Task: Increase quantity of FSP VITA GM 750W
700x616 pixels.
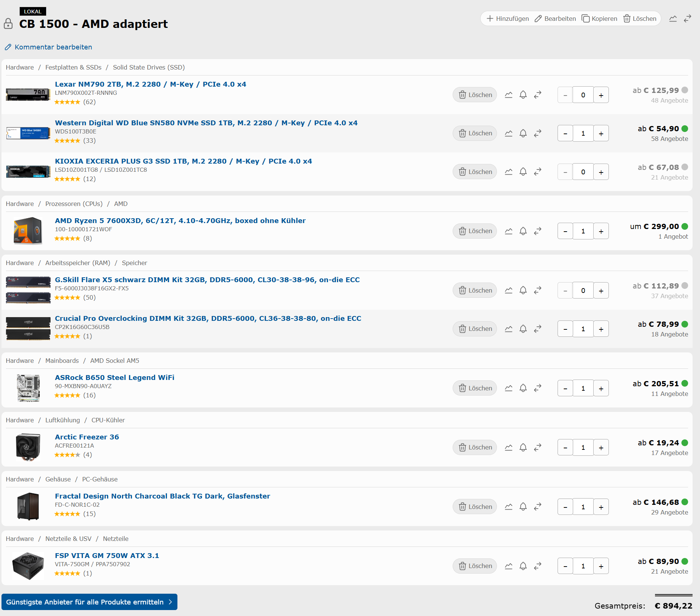Action: [x=601, y=566]
